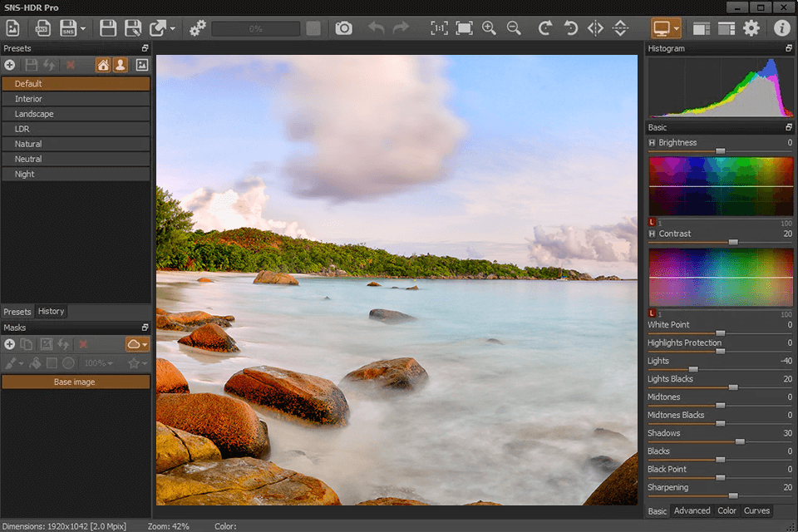Add a new mask with the plus icon
The height and width of the screenshot is (532, 798).
10,344
